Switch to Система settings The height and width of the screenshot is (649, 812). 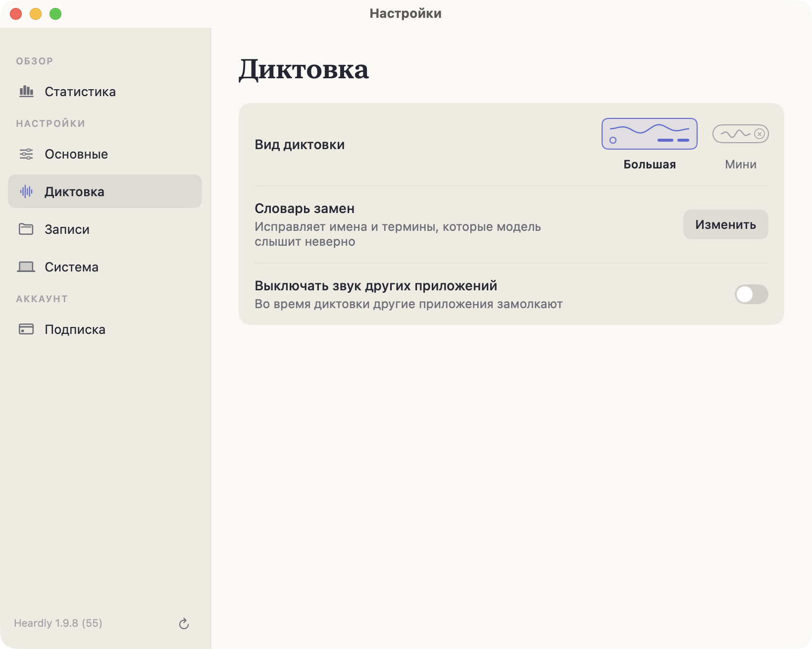pos(105,267)
